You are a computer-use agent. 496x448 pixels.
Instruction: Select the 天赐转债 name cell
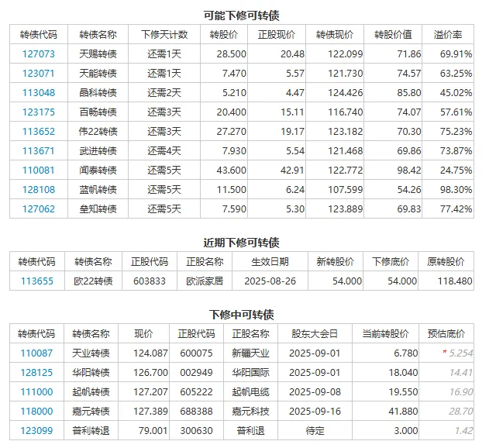point(98,53)
